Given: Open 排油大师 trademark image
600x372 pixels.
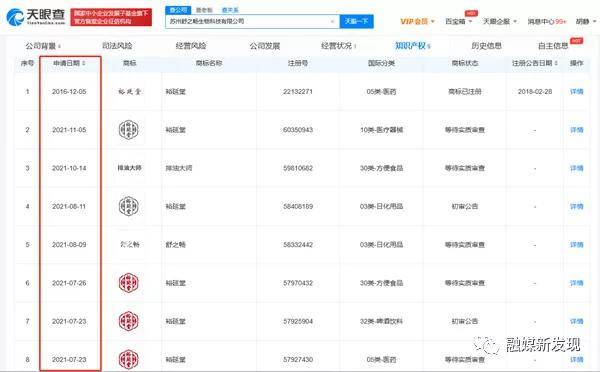Looking at the screenshot, I should (x=129, y=168).
